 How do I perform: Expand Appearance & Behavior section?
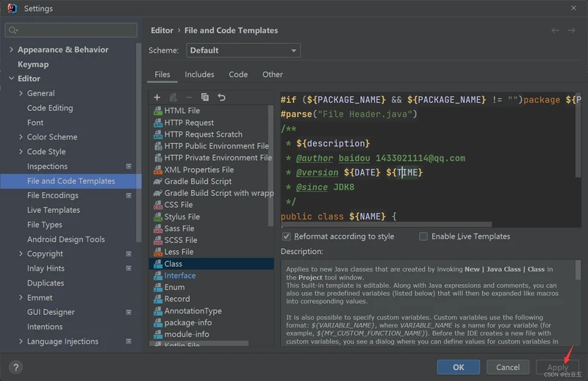(x=11, y=50)
